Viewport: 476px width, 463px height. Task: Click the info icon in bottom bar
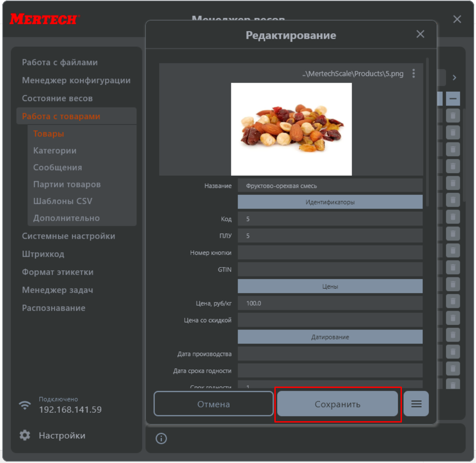click(161, 439)
